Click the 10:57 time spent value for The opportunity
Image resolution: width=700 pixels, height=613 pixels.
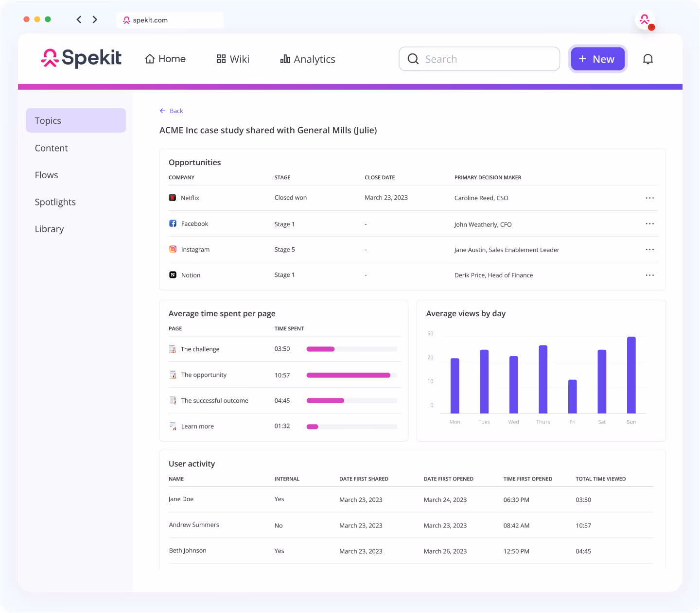tap(282, 375)
